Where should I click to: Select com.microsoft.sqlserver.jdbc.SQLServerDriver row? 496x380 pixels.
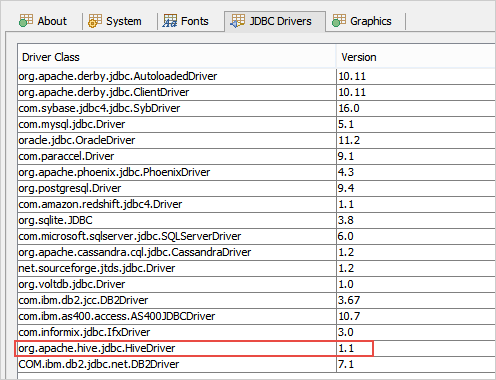coord(257,236)
